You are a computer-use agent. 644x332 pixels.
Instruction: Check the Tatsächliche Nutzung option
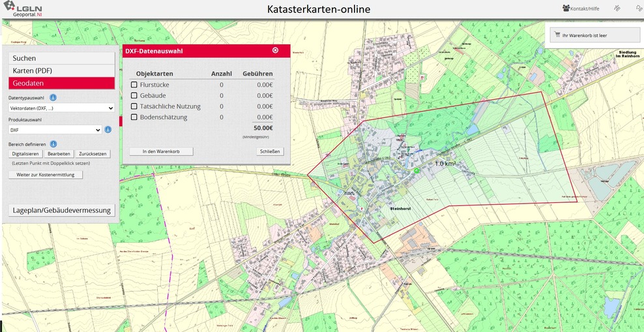[x=134, y=106]
